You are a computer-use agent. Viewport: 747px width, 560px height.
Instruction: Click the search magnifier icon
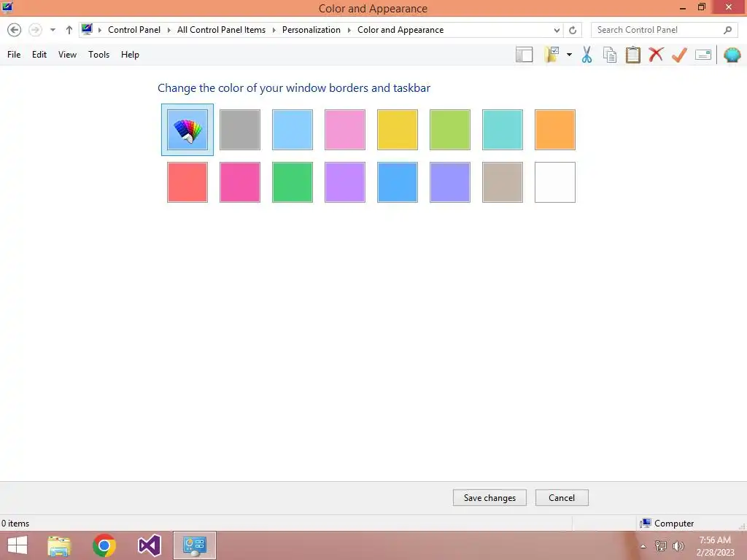click(727, 30)
